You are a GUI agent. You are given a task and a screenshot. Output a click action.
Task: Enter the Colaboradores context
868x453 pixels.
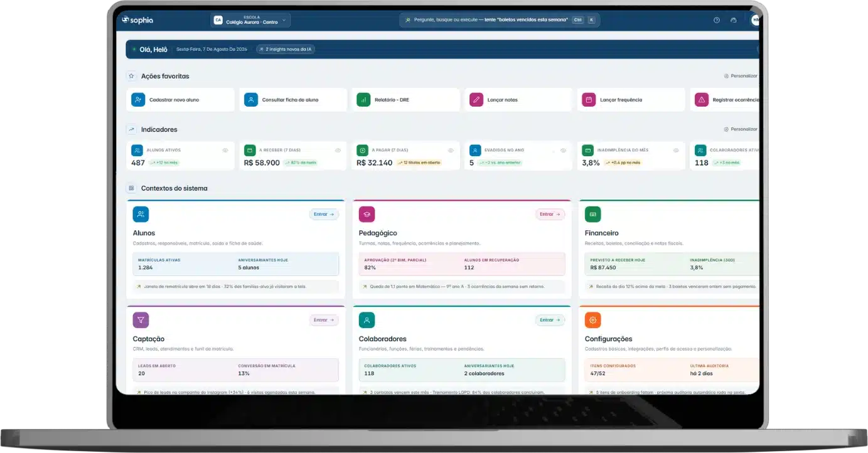[550, 320]
